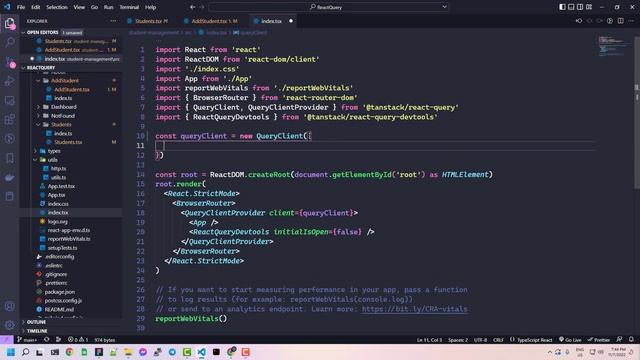Click the Spaces: 2 indentation status item

(x=458, y=340)
